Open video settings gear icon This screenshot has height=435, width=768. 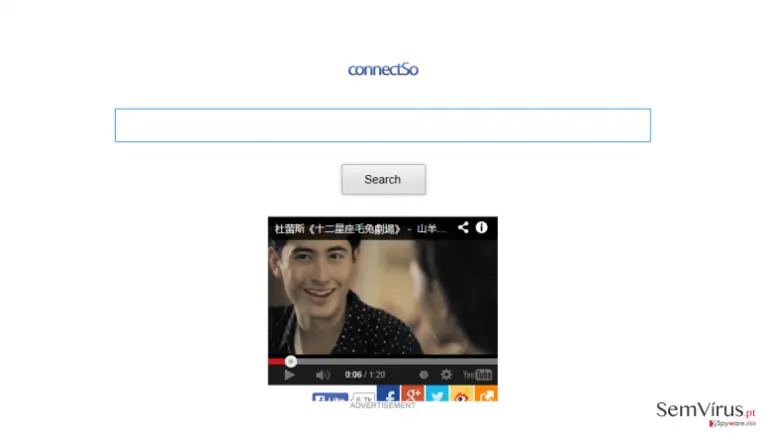coord(446,375)
